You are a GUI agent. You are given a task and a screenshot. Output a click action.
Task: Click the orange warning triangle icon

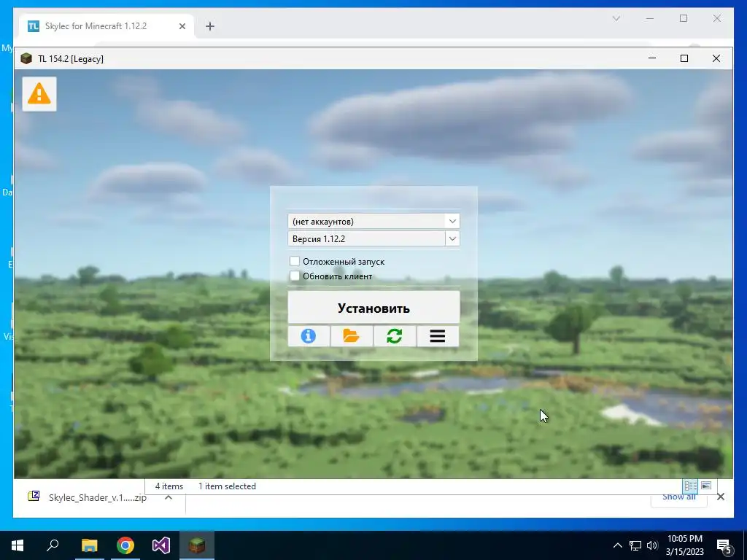pyautogui.click(x=39, y=94)
